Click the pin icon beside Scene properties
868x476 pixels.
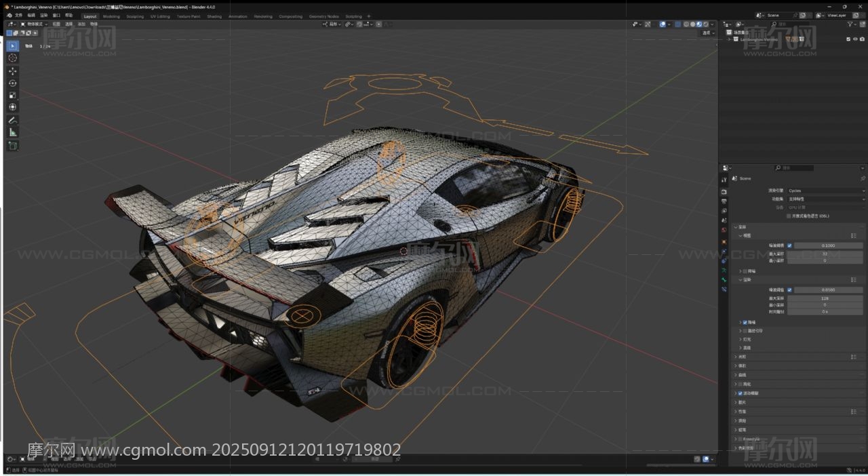(863, 178)
